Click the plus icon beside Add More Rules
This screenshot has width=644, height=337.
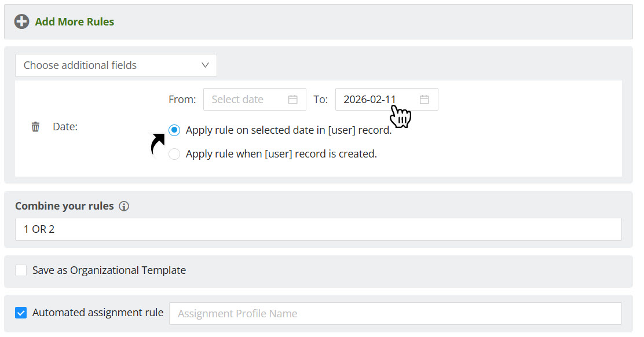pos(21,22)
